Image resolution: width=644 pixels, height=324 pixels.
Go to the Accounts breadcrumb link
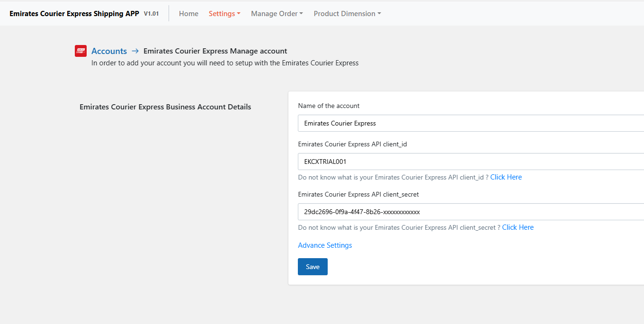pyautogui.click(x=109, y=51)
